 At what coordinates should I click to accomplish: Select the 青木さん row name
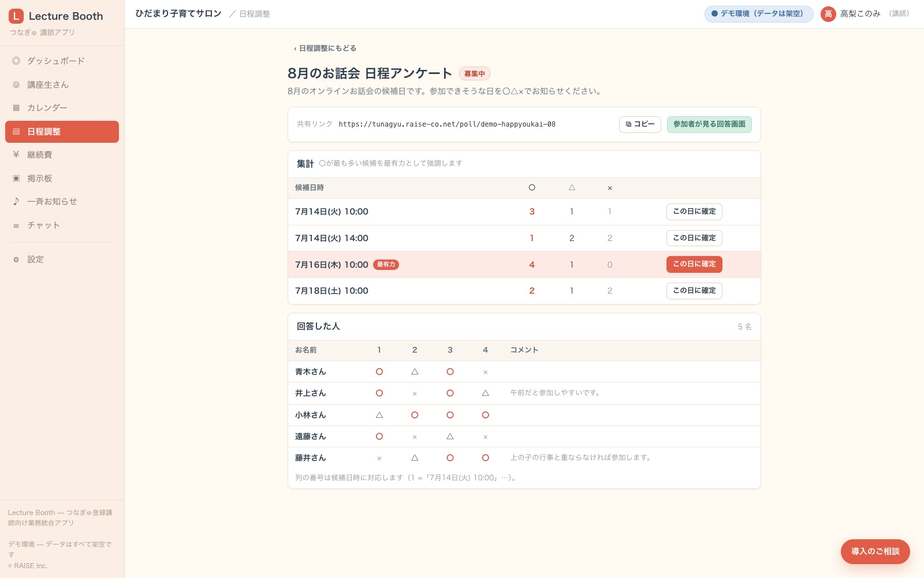(310, 372)
